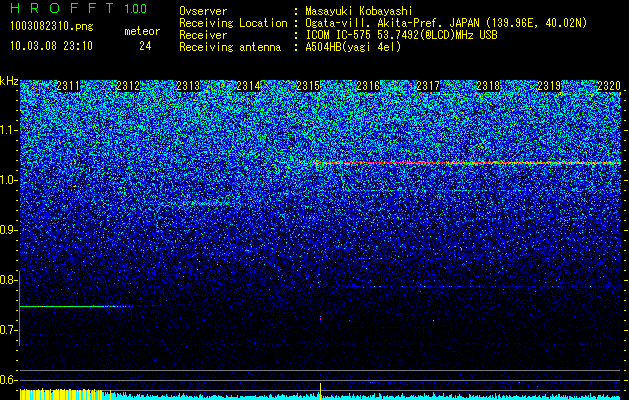Click the 0.8 frequency axis label
This screenshot has width=629, height=400.
point(8,280)
